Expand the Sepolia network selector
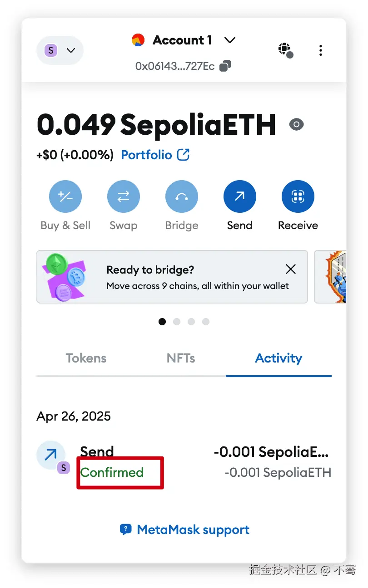 [60, 50]
